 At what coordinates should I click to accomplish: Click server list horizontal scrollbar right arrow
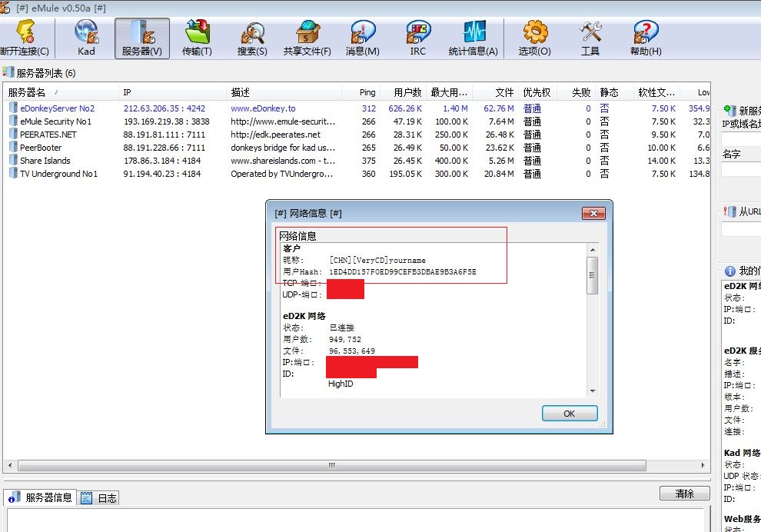(x=703, y=465)
